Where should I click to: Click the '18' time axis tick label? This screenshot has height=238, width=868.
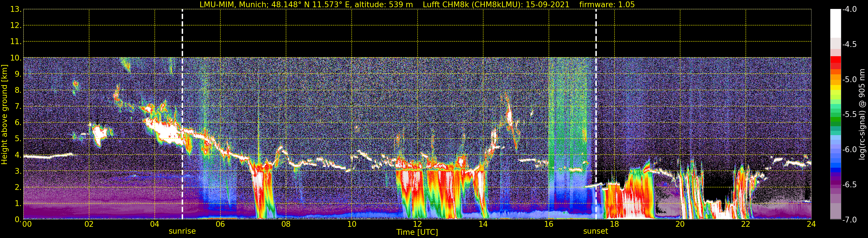pyautogui.click(x=615, y=224)
